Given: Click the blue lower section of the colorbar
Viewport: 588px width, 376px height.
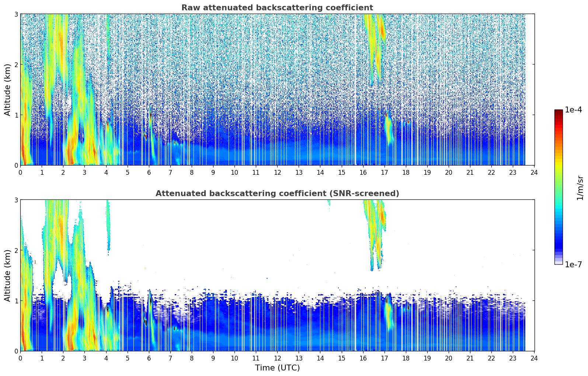Looking at the screenshot, I should point(558,236).
